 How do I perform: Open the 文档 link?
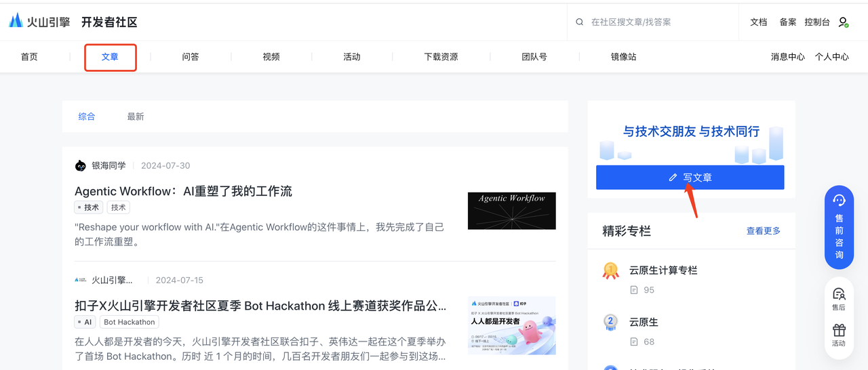[x=759, y=22]
